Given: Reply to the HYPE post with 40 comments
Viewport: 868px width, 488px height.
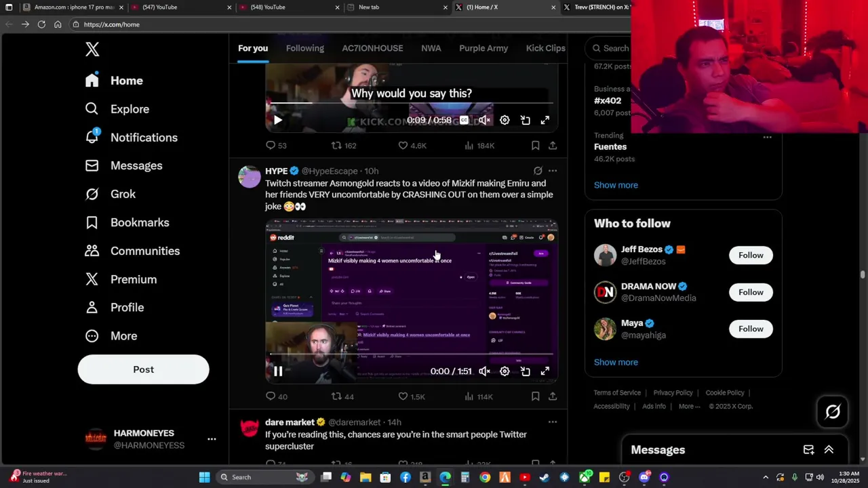Looking at the screenshot, I should [276, 396].
